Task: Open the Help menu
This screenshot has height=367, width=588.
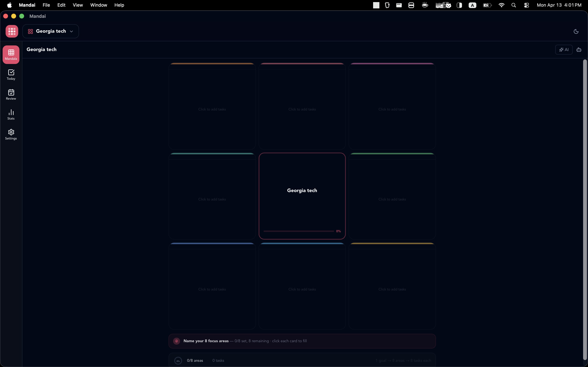Action: (119, 5)
